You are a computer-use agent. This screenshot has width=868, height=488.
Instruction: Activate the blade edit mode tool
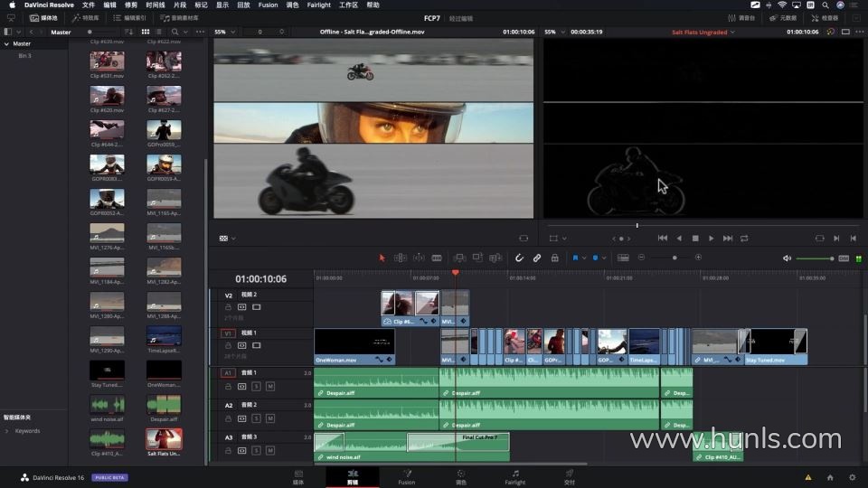click(437, 258)
